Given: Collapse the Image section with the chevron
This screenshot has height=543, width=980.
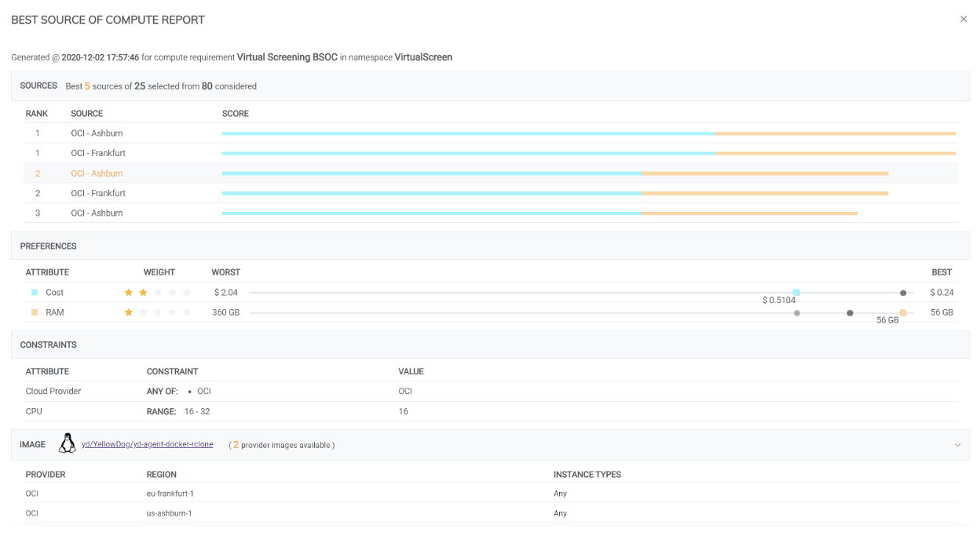Looking at the screenshot, I should tap(957, 445).
